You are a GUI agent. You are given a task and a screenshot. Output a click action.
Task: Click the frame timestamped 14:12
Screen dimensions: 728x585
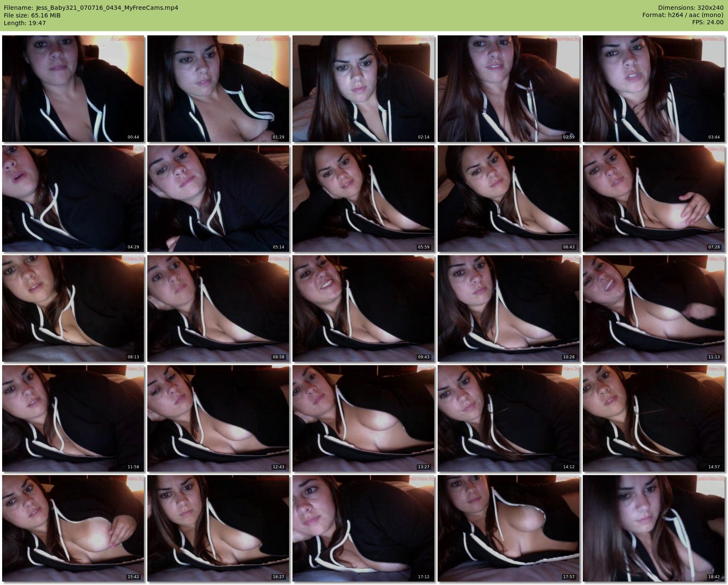click(x=509, y=418)
